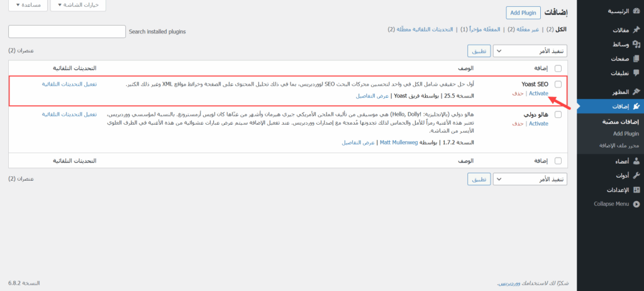Click the top تطبيق apply button
This screenshot has width=644, height=291.
[479, 51]
